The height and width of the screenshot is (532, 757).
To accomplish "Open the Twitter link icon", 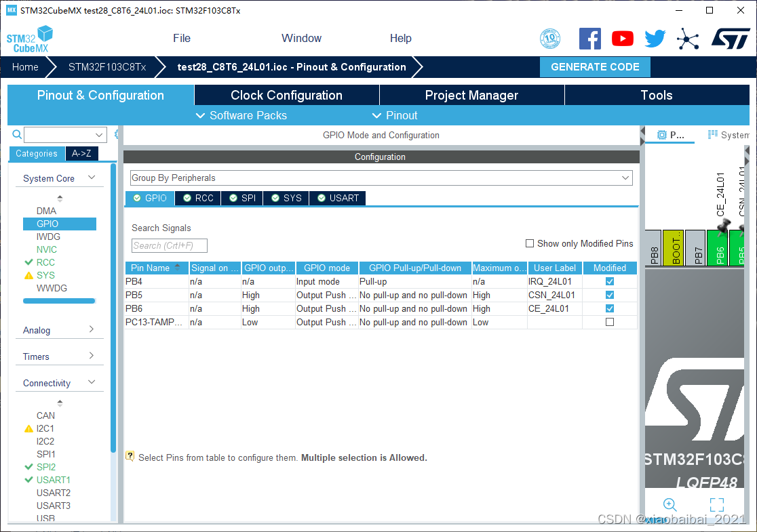I will pyautogui.click(x=655, y=39).
